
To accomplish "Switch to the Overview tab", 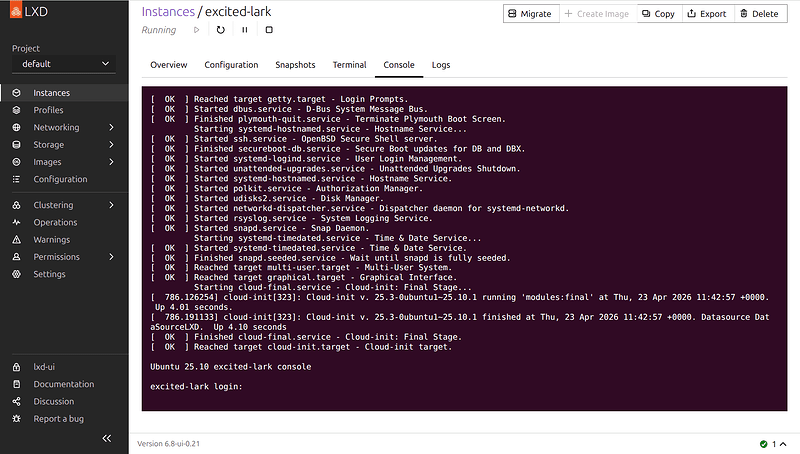I will coord(168,65).
